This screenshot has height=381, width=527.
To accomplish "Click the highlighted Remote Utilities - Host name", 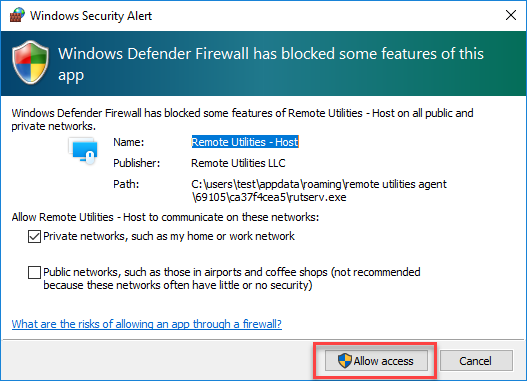I will tap(245, 142).
